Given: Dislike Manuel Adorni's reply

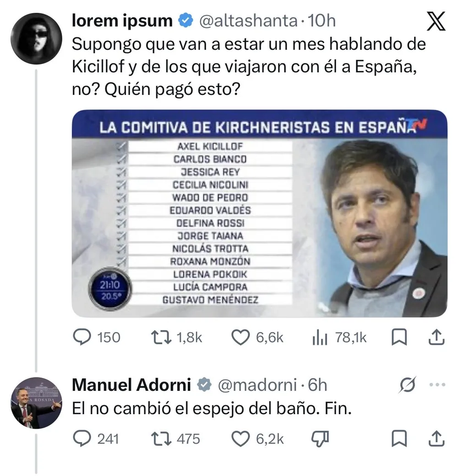Looking at the screenshot, I should click(x=318, y=439).
